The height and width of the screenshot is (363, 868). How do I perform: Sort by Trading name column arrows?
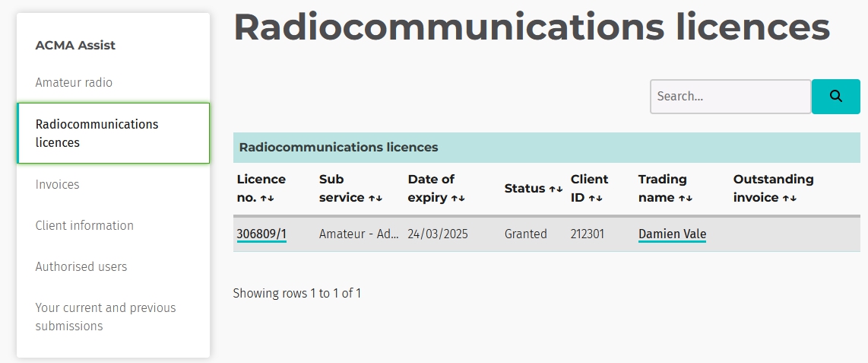point(686,198)
